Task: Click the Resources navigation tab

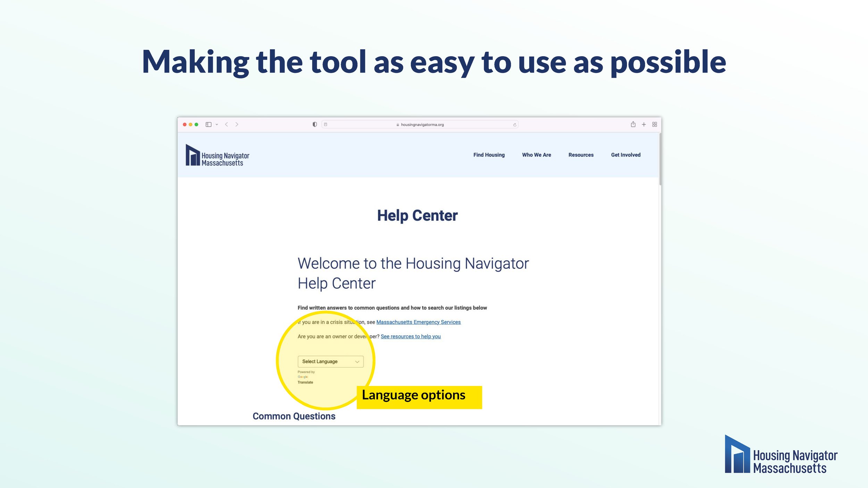Action: pyautogui.click(x=581, y=154)
